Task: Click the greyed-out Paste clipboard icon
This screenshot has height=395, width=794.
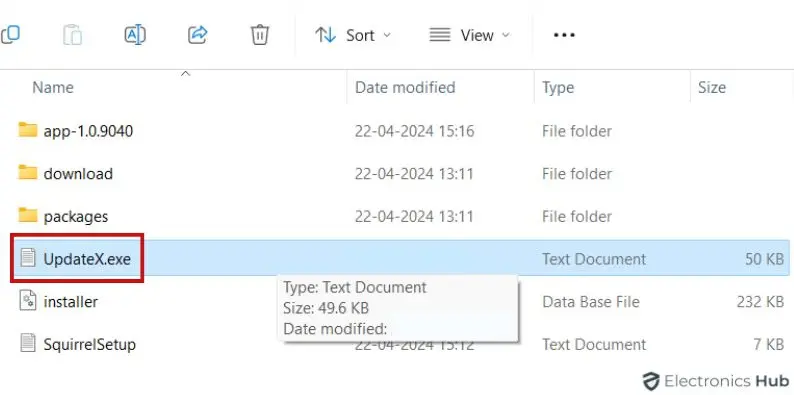Action: [73, 35]
